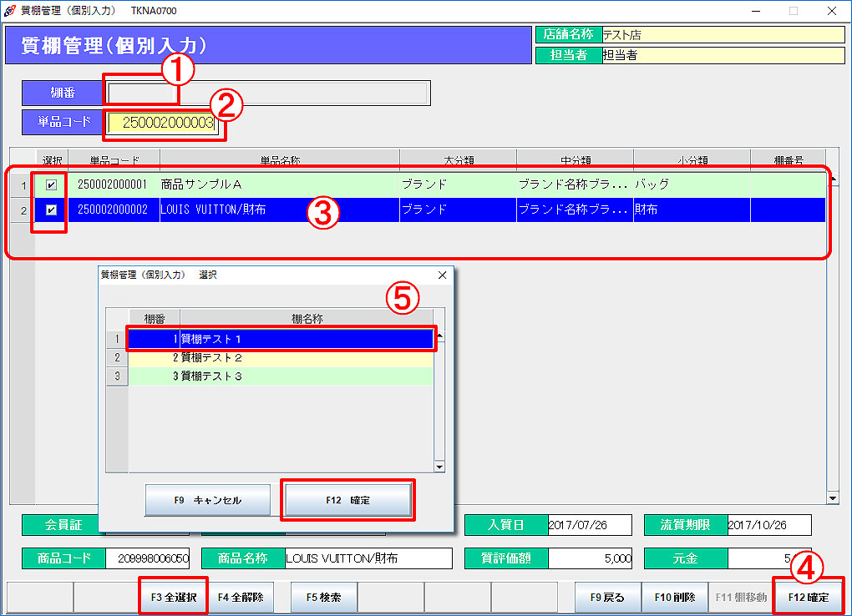Click F3 全選択 button

point(174,598)
